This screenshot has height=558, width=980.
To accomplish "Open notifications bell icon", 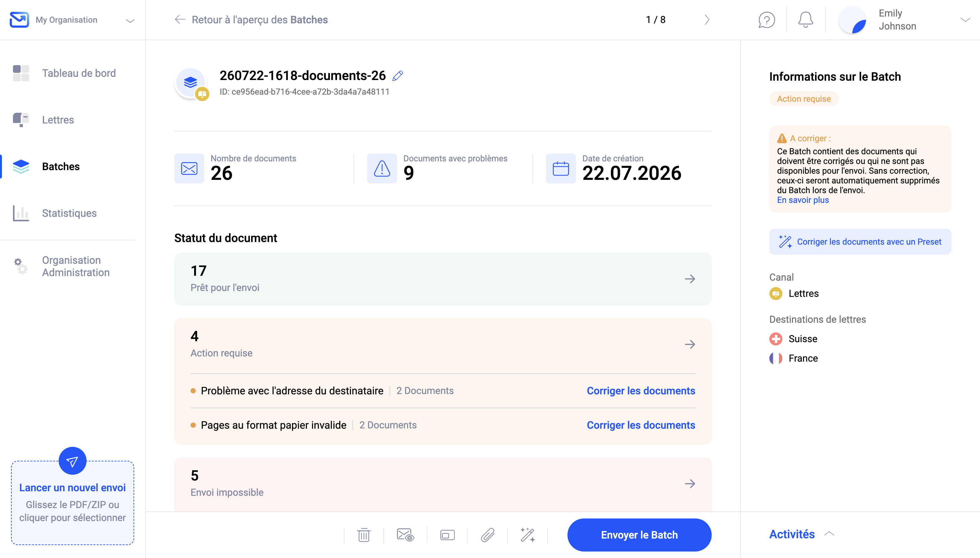I will click(x=806, y=20).
